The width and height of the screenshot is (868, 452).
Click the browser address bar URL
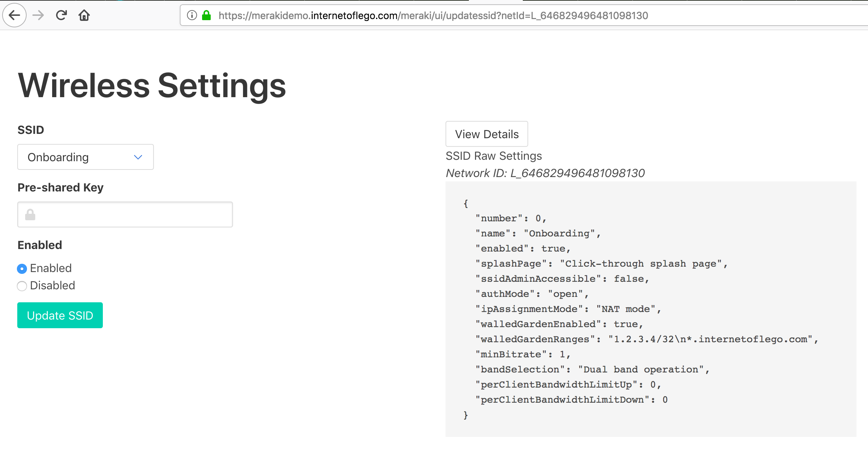click(431, 15)
